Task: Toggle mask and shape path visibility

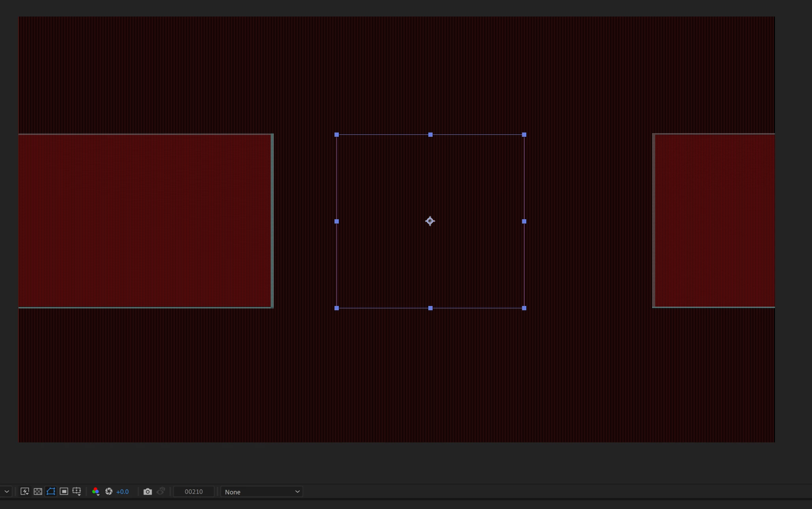Action: [x=51, y=491]
